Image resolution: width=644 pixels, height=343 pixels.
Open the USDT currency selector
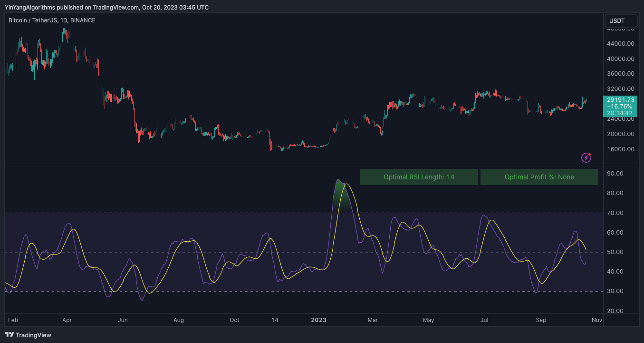(620, 21)
